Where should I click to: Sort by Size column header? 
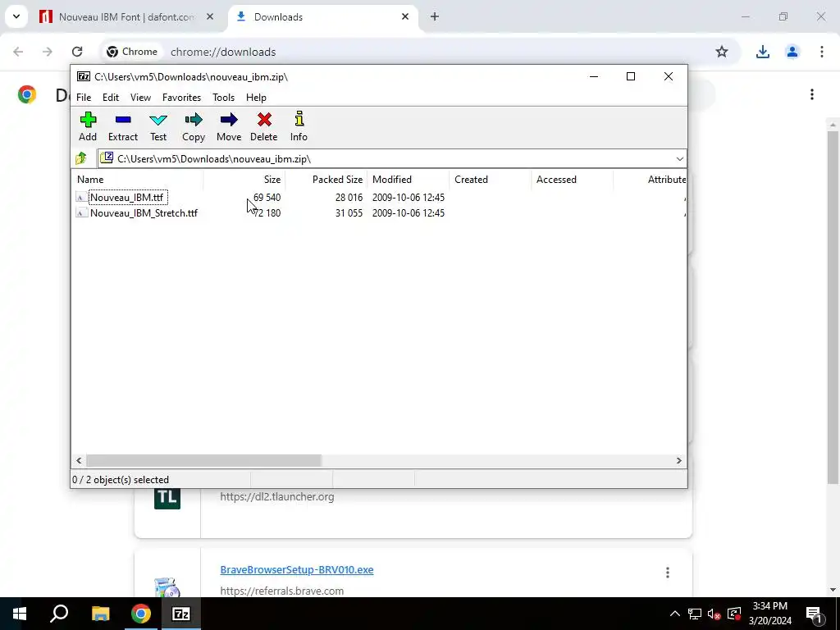(x=244, y=180)
